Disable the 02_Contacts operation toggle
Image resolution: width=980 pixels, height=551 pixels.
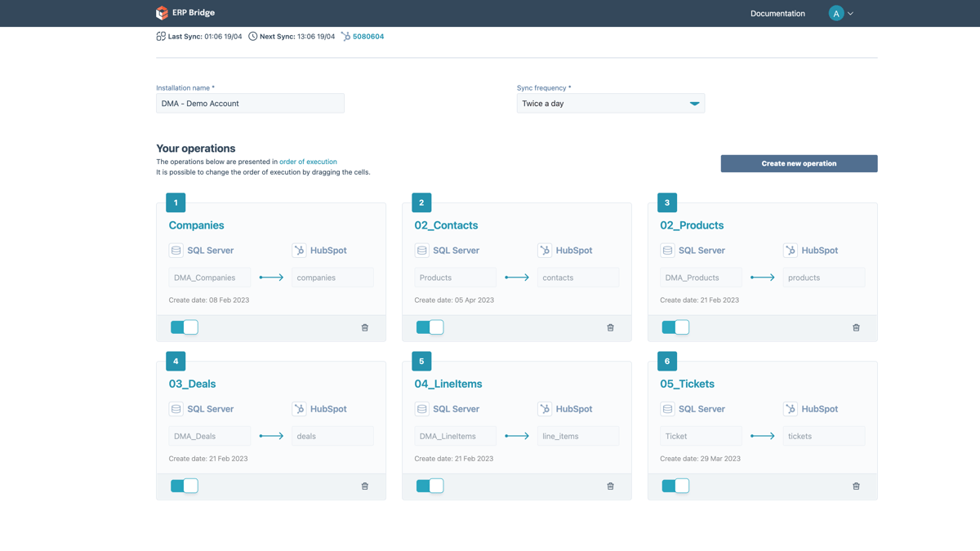tap(430, 327)
